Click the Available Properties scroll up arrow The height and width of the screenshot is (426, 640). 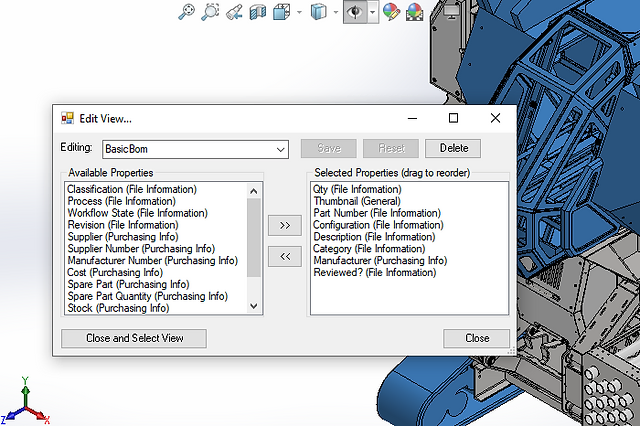[x=253, y=191]
